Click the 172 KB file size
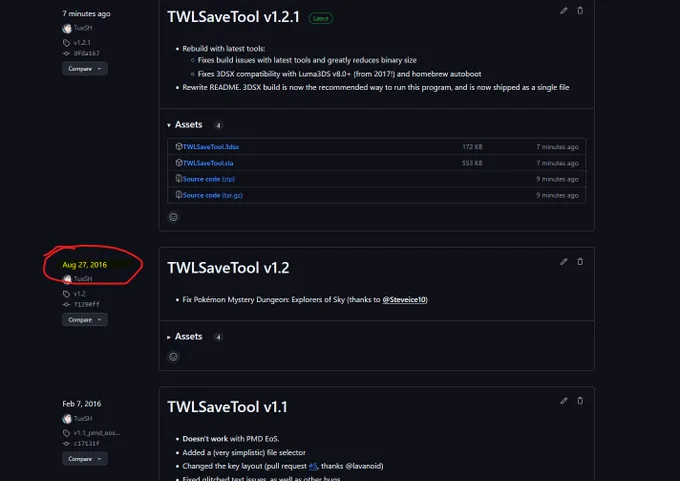This screenshot has height=481, width=680. 472,147
